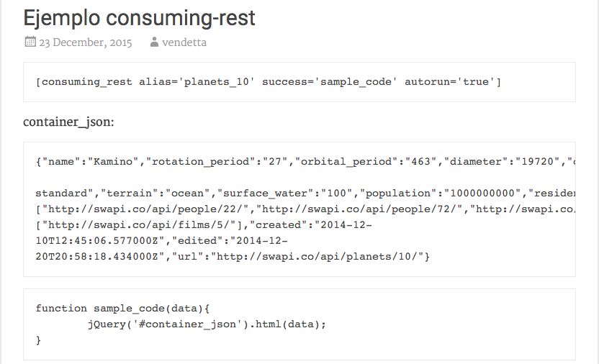This screenshot has height=364, width=599.
Task: Click the jQuery('#container_json') code line
Action: [x=207, y=324]
